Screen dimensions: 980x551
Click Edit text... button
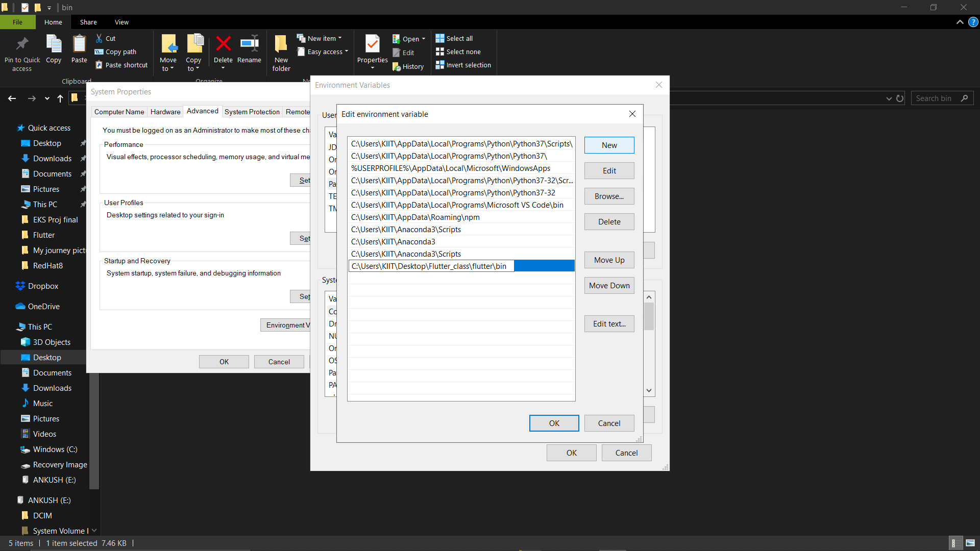point(609,324)
